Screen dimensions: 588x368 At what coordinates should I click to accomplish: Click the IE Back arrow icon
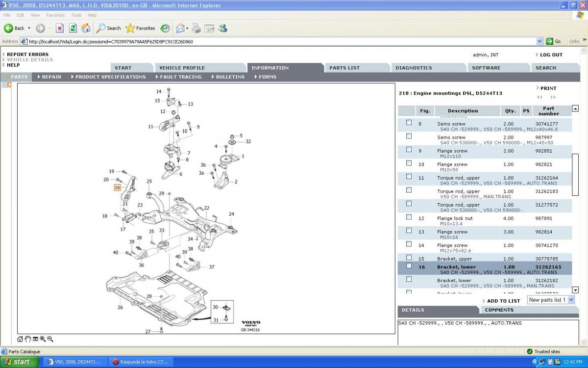(x=8, y=28)
